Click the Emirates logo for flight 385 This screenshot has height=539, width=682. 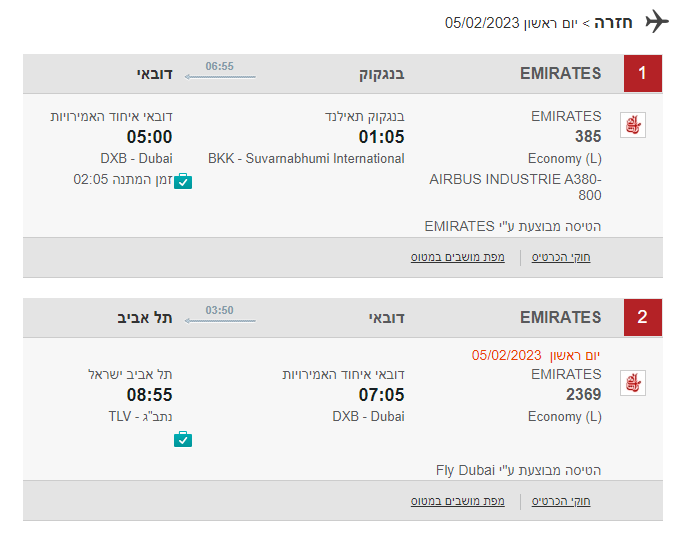click(633, 125)
